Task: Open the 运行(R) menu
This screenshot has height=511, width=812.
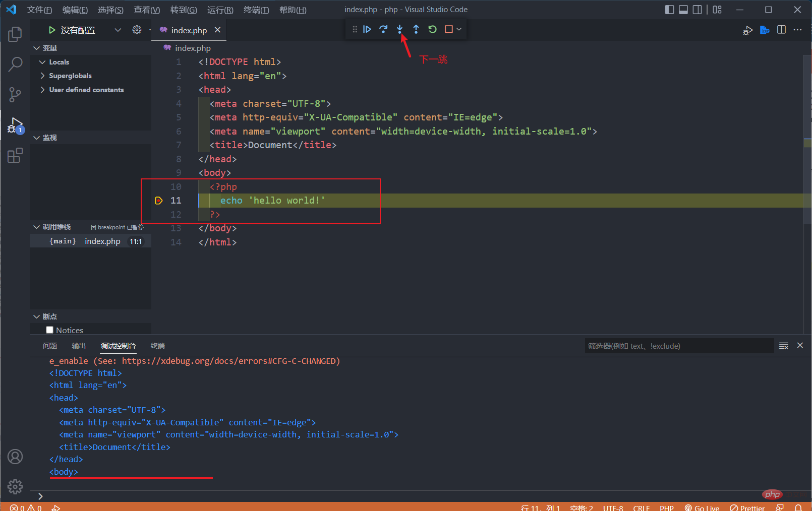Action: (x=220, y=10)
